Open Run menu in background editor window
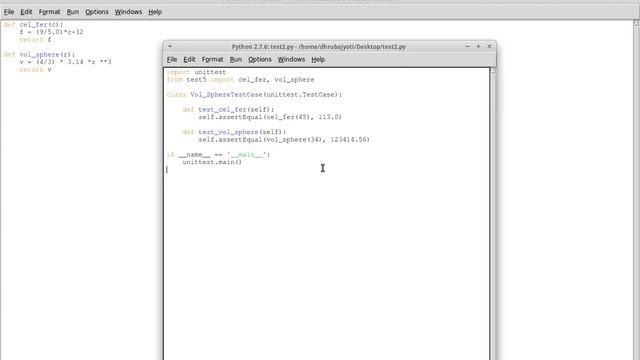The image size is (640, 360). coord(73,12)
